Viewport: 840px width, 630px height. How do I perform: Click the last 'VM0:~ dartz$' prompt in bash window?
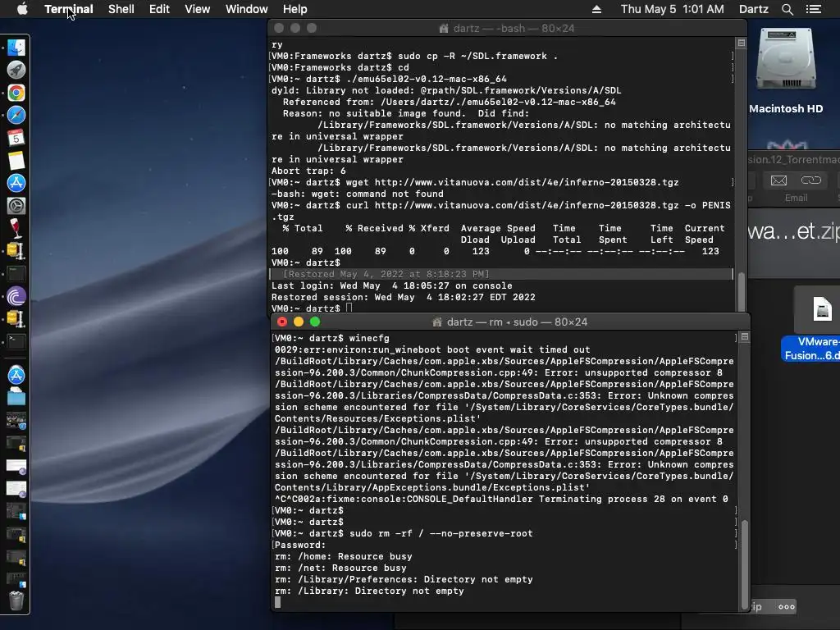pyautogui.click(x=305, y=308)
